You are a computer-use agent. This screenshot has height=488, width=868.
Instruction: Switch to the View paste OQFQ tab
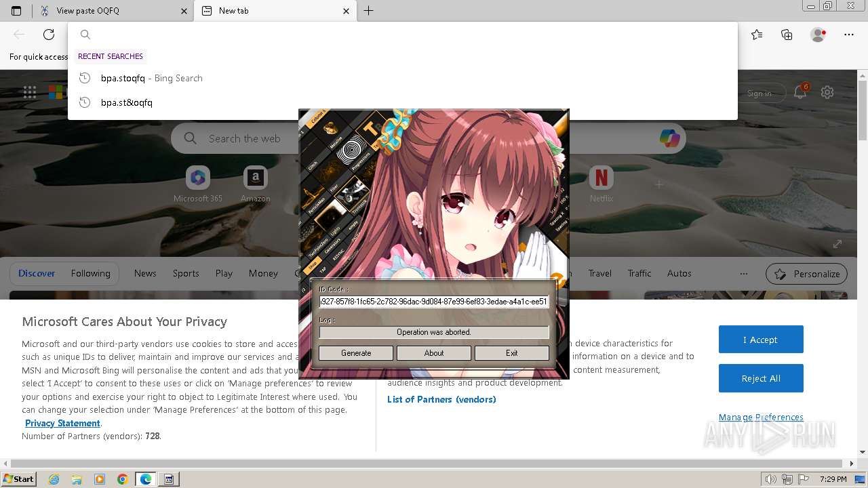coord(112,11)
